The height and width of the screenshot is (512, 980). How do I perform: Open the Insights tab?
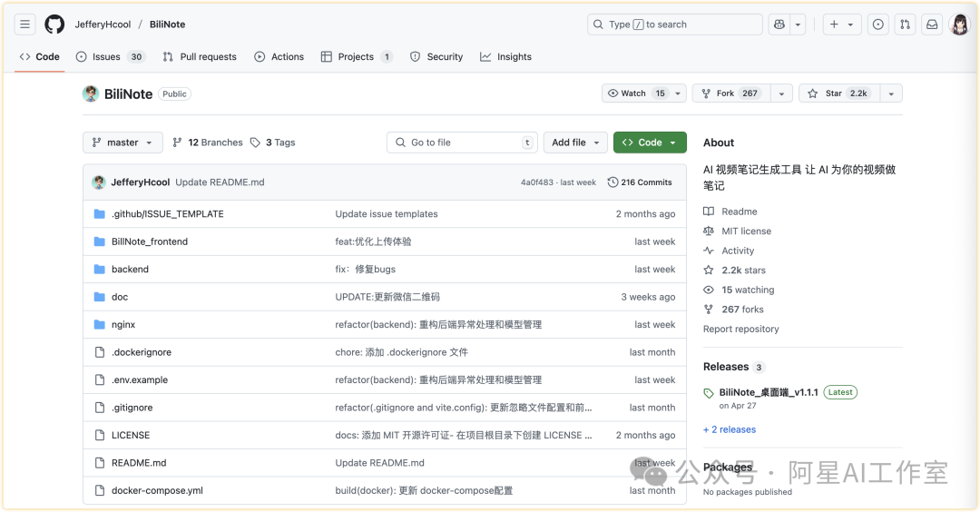(x=505, y=56)
